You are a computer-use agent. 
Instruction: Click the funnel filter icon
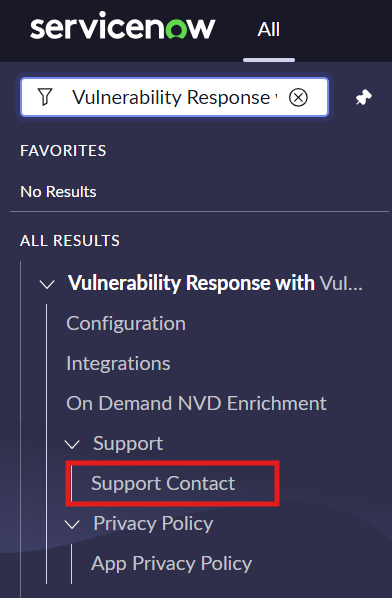pos(45,97)
